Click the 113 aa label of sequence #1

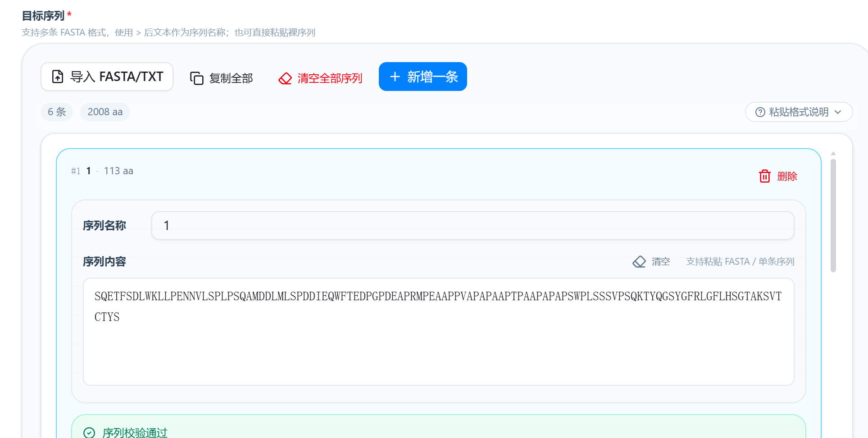point(118,171)
